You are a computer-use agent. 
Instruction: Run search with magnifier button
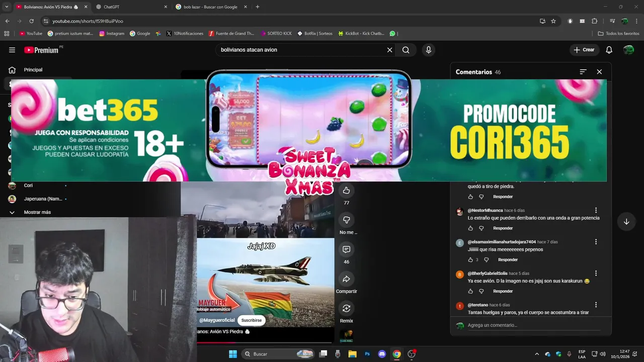coord(406,50)
